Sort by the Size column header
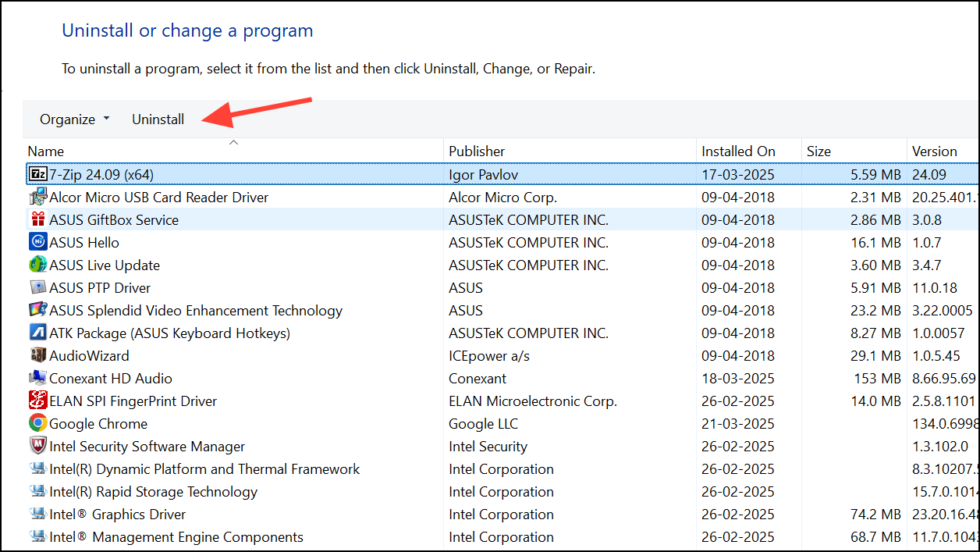Viewport: 980px width, 552px height. pyautogui.click(x=854, y=151)
